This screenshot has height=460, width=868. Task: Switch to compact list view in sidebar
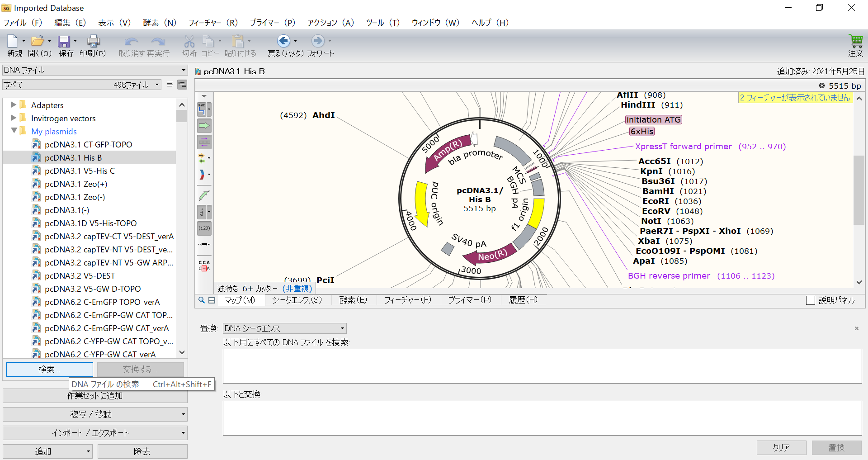click(170, 85)
